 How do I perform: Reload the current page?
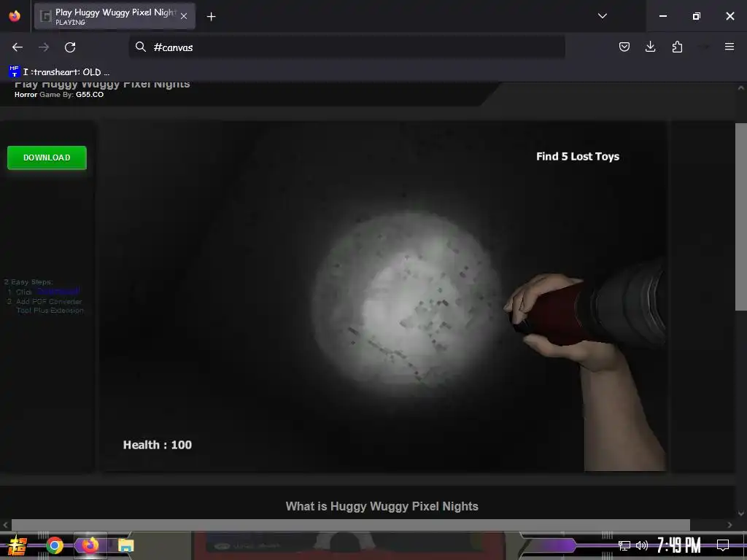click(x=70, y=47)
